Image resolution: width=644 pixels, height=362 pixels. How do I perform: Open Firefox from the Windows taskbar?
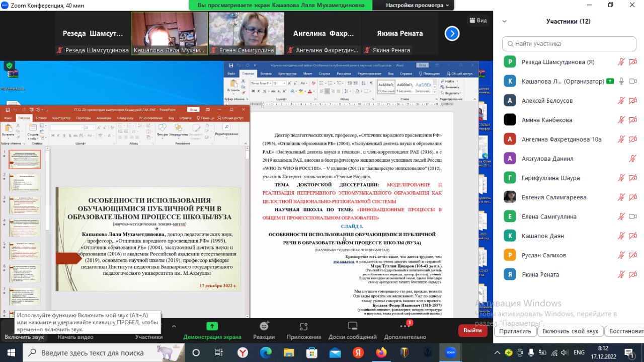(381, 352)
